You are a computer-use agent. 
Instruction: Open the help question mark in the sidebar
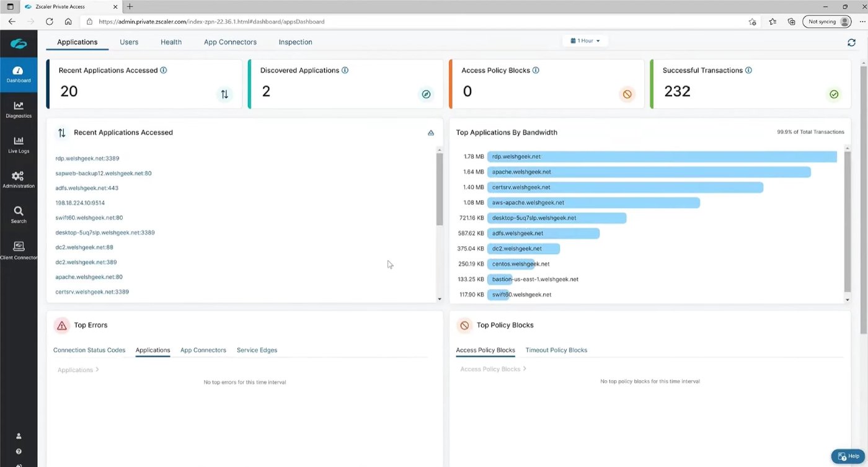tap(19, 451)
